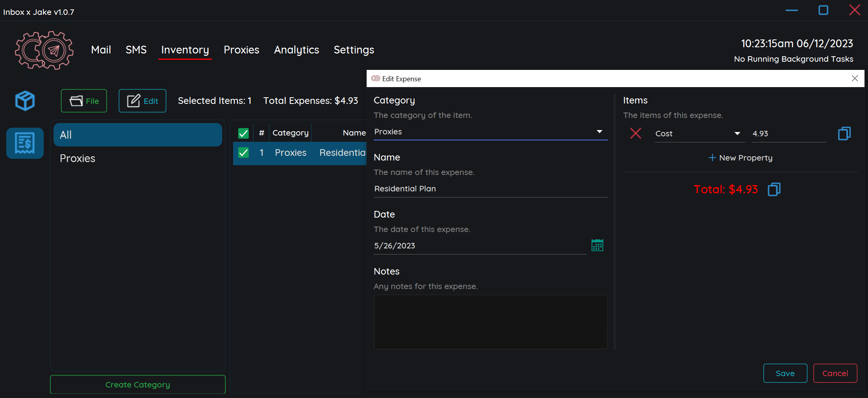Copy the cost value with the copy icon
The height and width of the screenshot is (398, 868).
[x=844, y=133]
